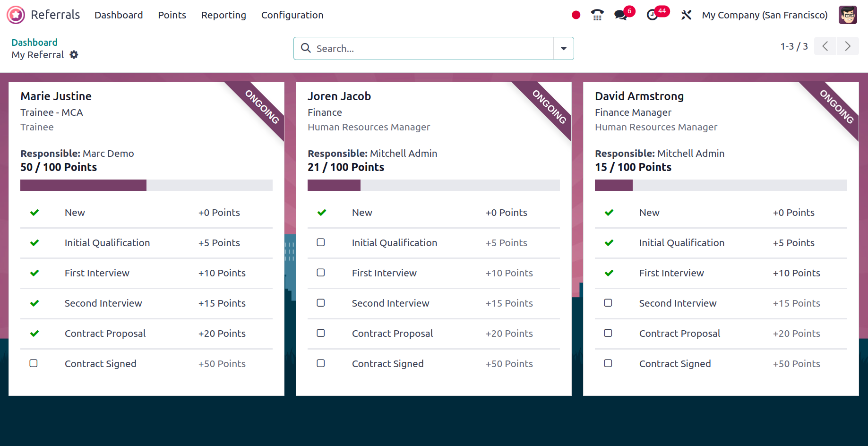Open the messages conversations icon
Screen dimensions: 868x446
click(x=620, y=15)
